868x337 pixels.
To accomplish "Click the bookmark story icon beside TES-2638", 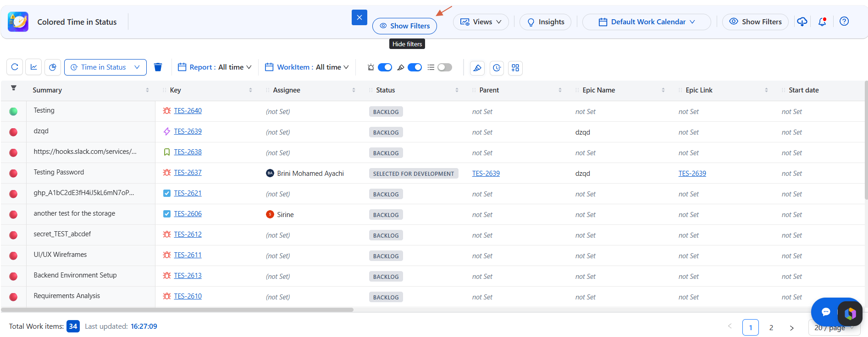I will (167, 152).
